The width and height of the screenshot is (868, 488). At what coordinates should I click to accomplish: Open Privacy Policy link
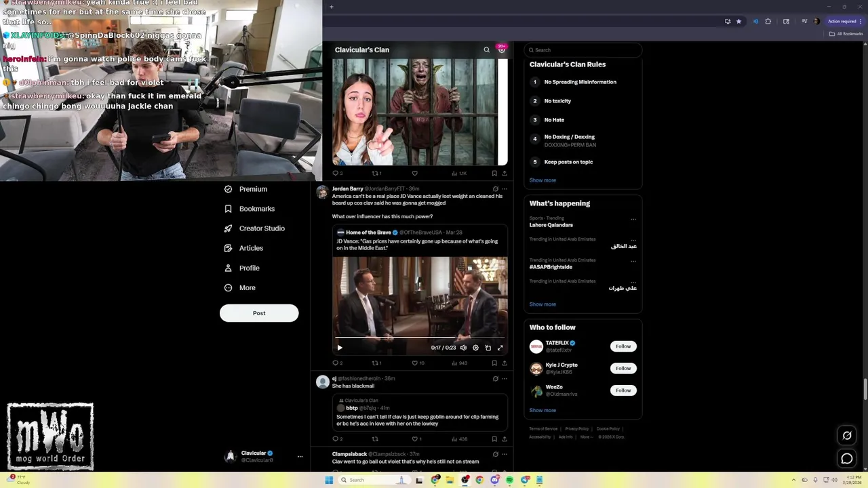[x=576, y=429]
